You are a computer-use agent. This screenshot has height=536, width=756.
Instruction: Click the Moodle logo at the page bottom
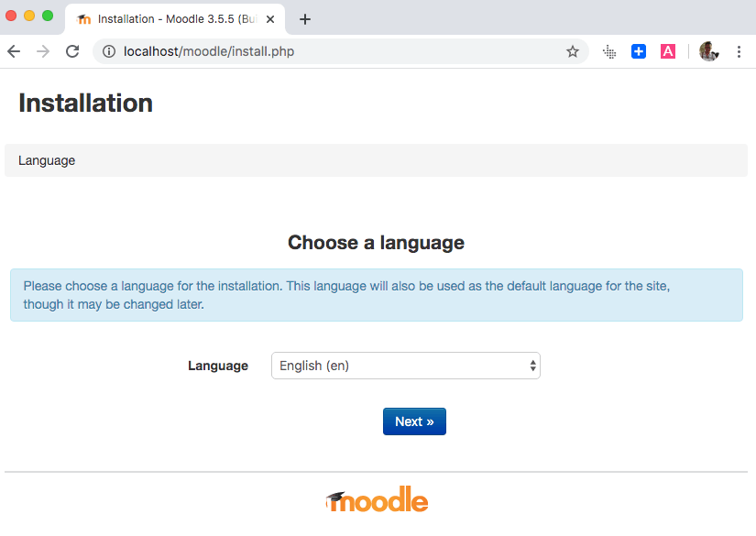[x=376, y=499]
